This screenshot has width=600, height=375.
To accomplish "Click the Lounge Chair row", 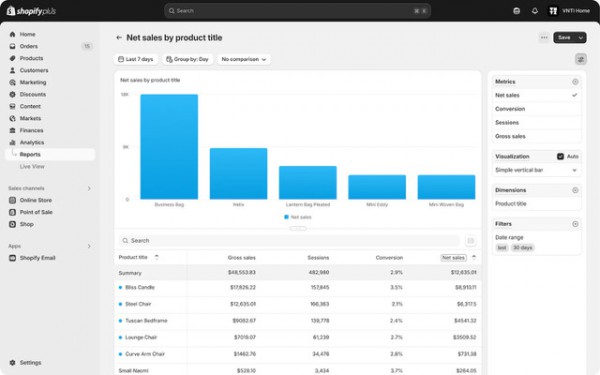I will 297,338.
